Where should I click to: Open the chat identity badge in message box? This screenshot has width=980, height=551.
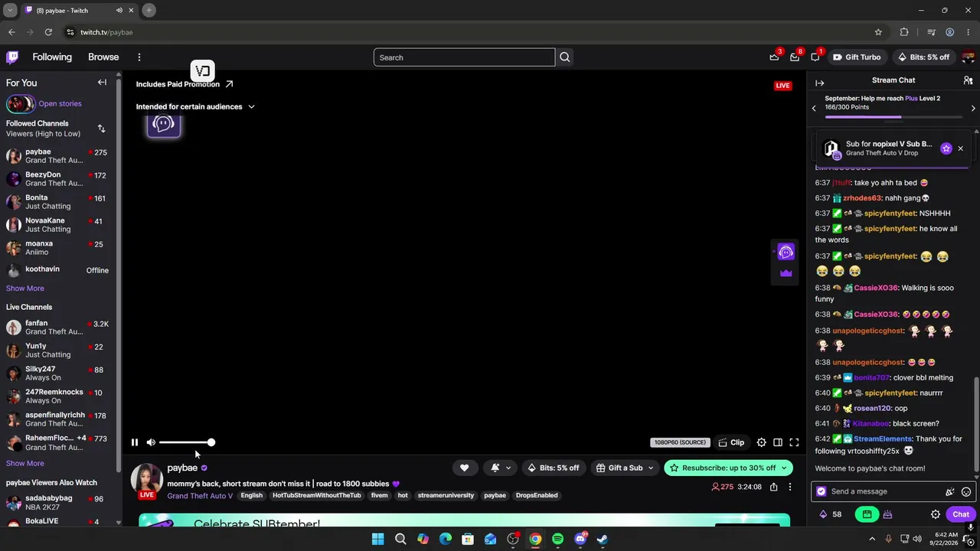(x=822, y=492)
